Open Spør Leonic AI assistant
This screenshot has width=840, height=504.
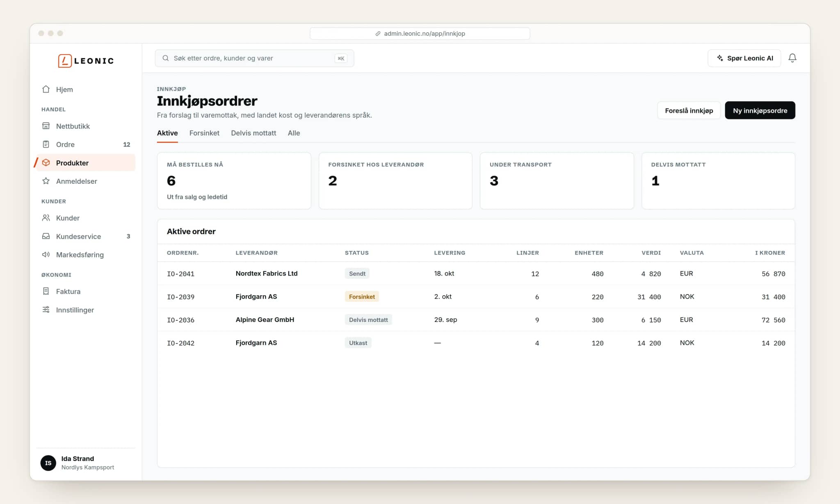pos(744,58)
